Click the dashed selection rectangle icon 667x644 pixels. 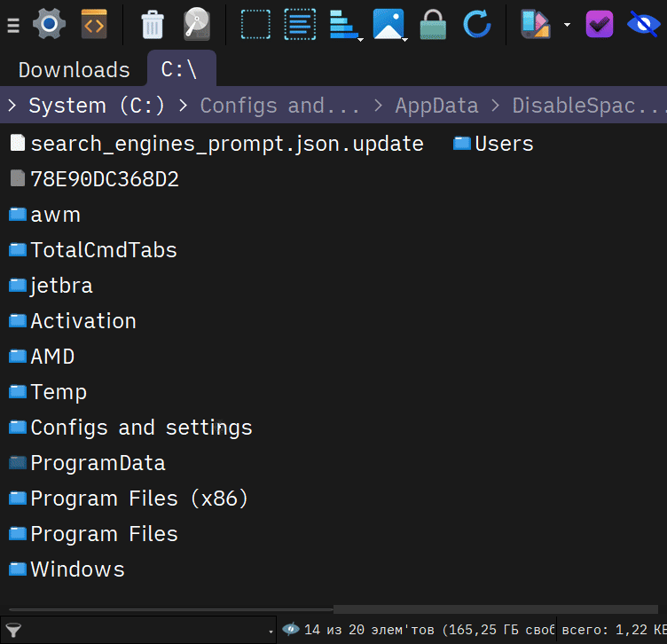(x=255, y=24)
